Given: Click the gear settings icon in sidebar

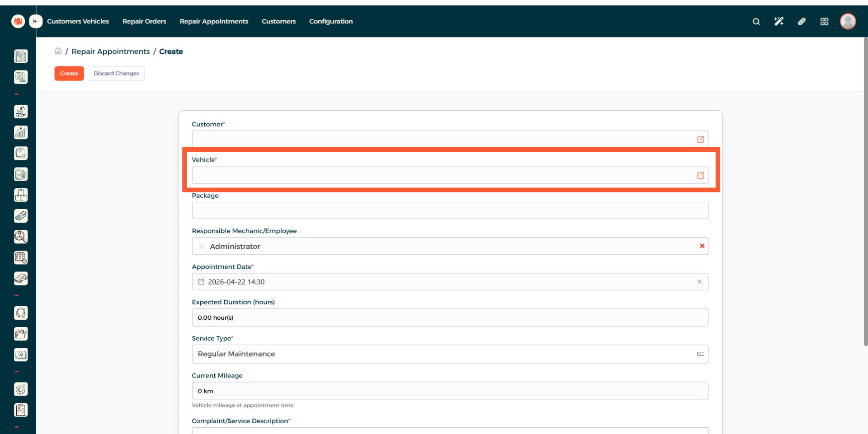Looking at the screenshot, I should click(21, 389).
